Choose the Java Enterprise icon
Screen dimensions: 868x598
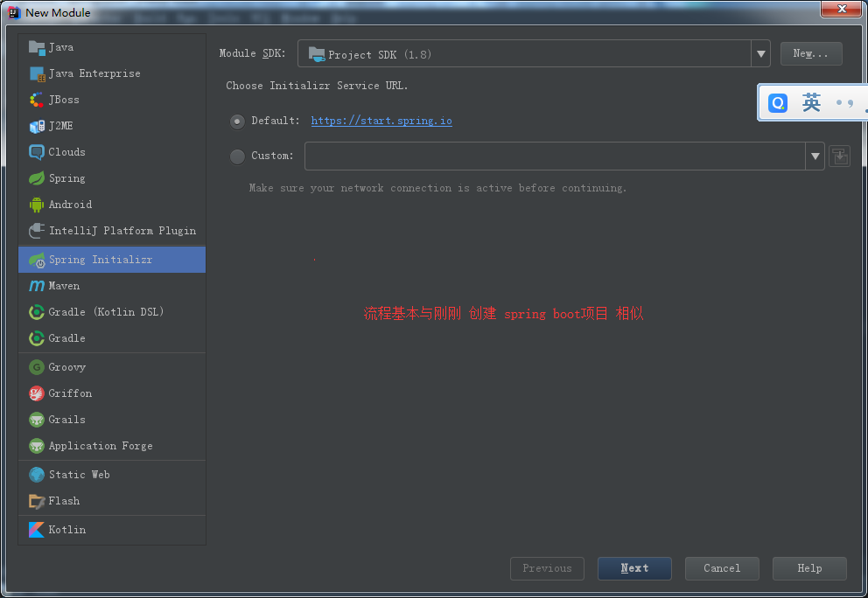point(37,73)
